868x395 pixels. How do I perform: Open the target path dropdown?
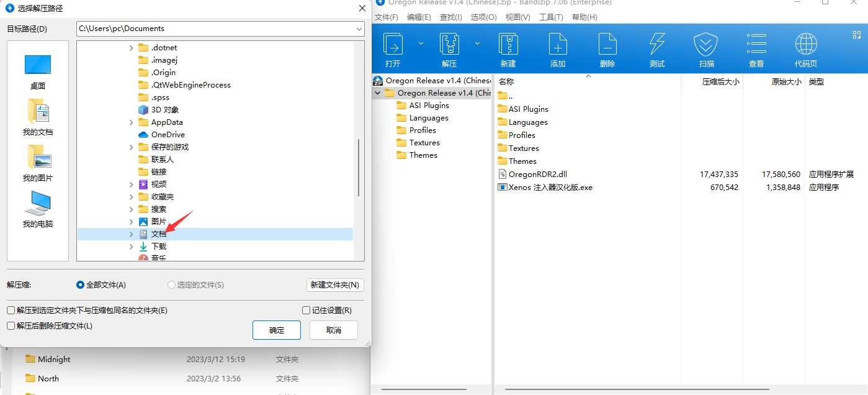(x=359, y=29)
